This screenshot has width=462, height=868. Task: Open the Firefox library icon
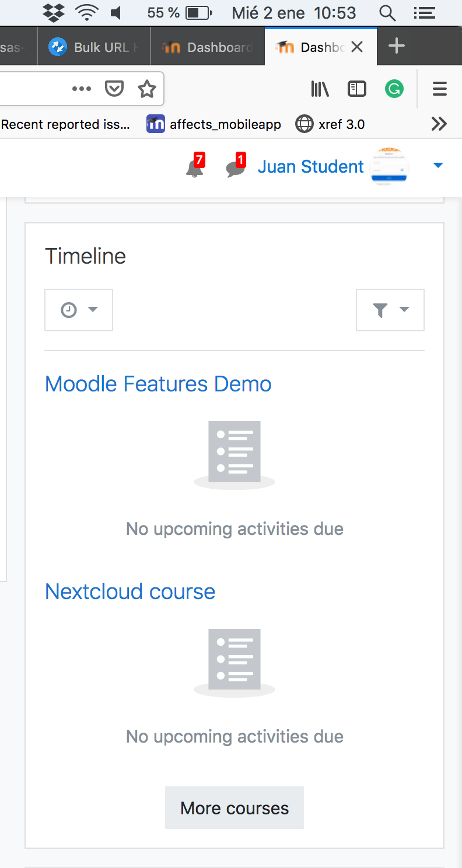click(320, 89)
